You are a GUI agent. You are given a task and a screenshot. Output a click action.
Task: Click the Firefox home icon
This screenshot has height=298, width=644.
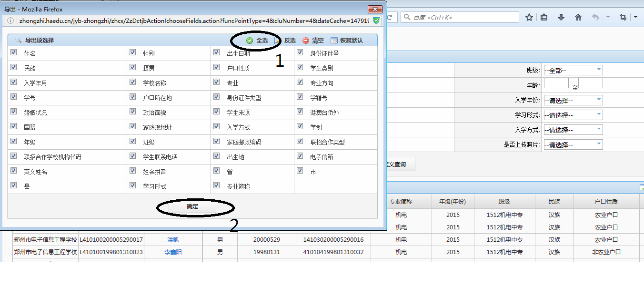point(578,17)
